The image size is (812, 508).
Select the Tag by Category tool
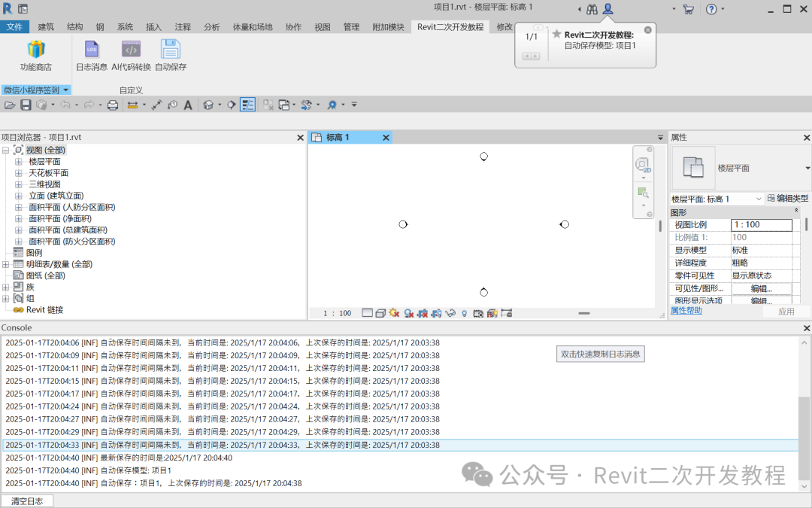[172, 105]
